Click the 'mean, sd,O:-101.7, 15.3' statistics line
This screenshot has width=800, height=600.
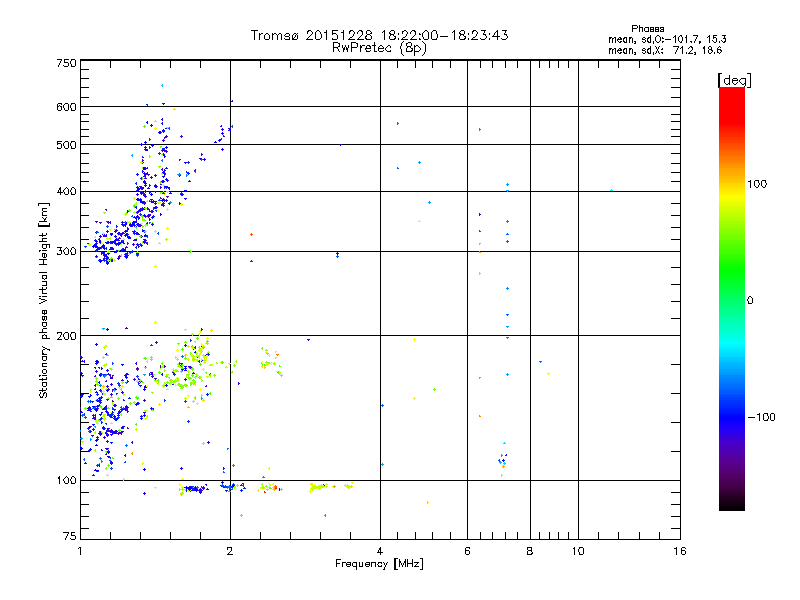(667, 39)
